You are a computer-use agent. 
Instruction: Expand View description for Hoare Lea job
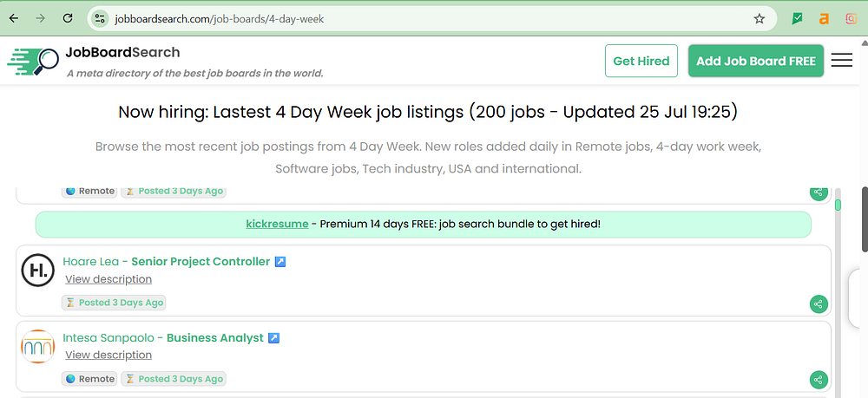(x=108, y=279)
